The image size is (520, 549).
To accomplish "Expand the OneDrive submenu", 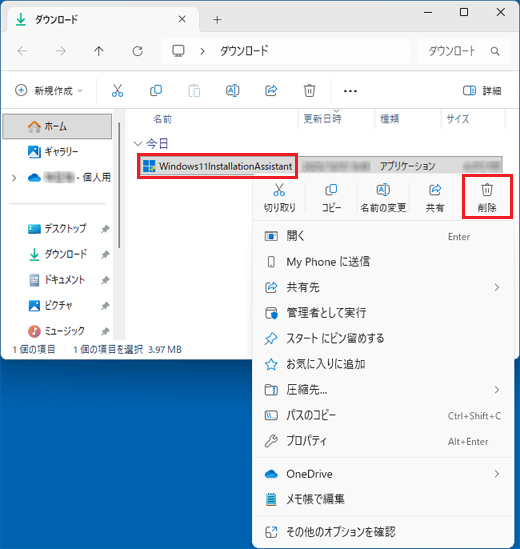I will coord(383,474).
